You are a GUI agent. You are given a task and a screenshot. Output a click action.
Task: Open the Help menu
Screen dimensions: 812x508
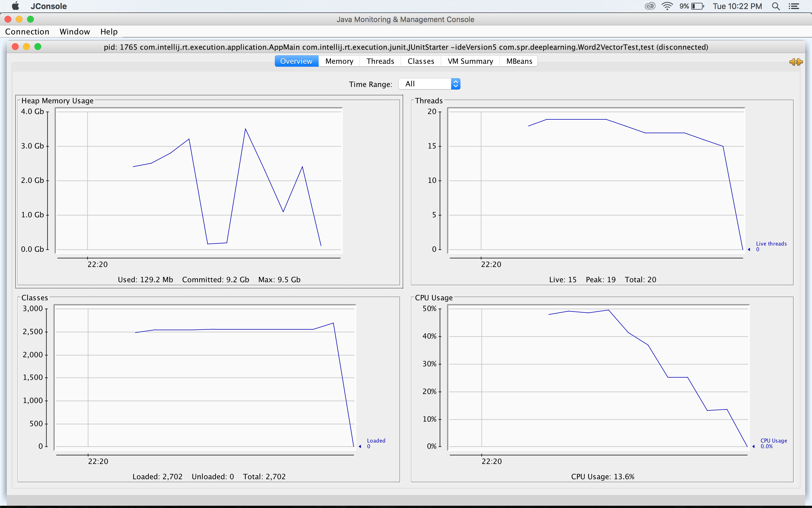(x=109, y=32)
